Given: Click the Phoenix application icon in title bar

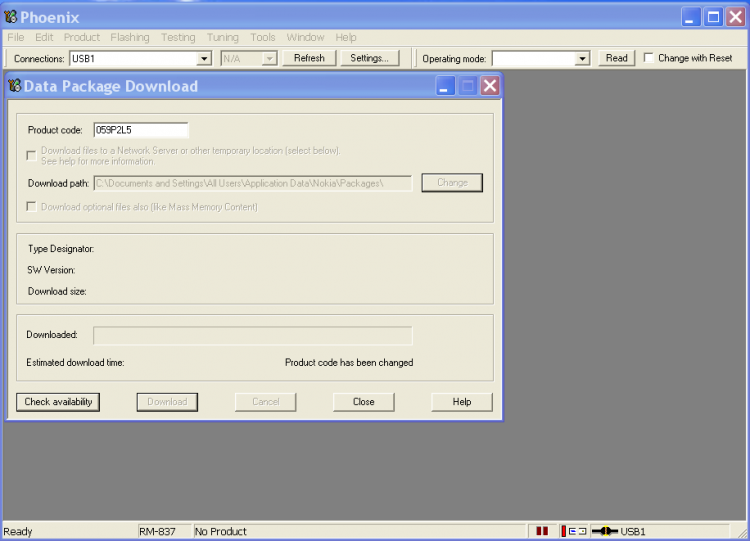Looking at the screenshot, I should [11, 17].
